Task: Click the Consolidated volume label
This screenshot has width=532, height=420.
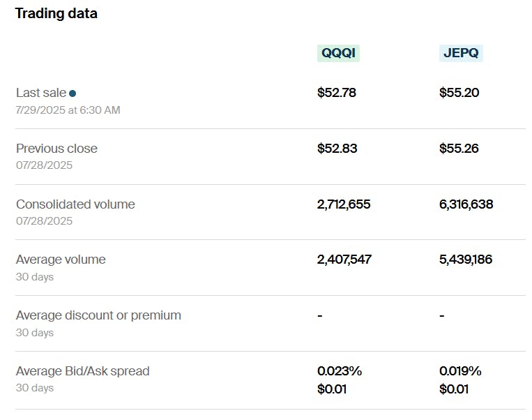Action: click(75, 204)
